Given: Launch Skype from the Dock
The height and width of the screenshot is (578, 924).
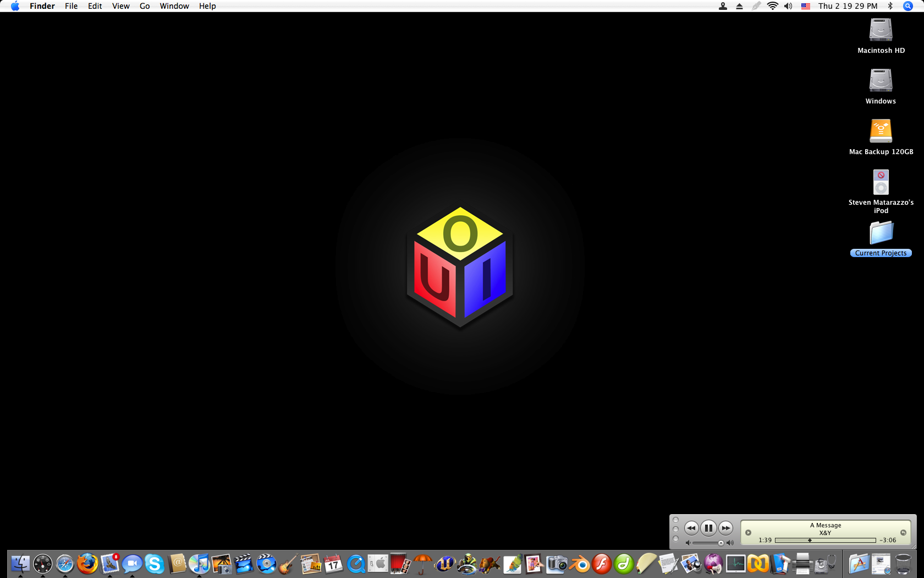Looking at the screenshot, I should pos(155,564).
